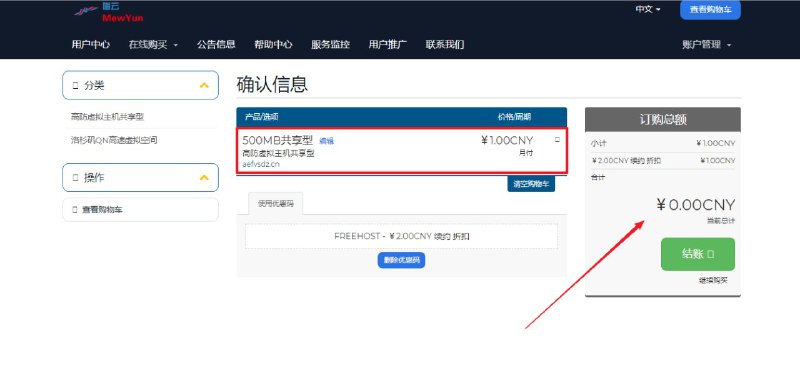800x368 pixels.
Task: Click the 确认信息 page heading
Action: [x=272, y=84]
